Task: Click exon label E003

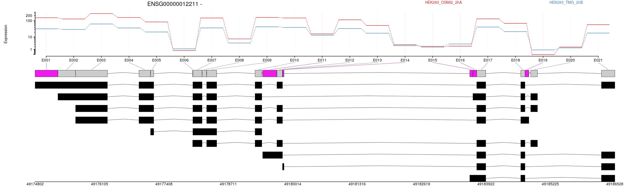Action: click(x=101, y=60)
